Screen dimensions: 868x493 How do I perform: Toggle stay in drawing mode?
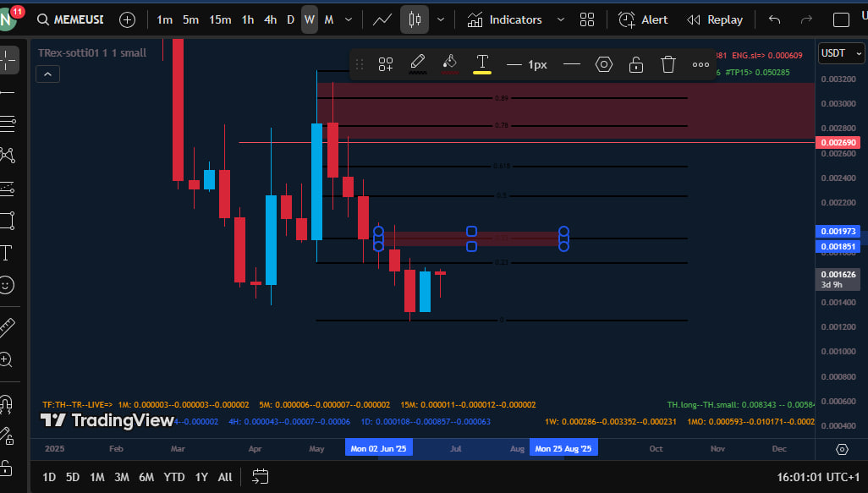tap(7, 436)
